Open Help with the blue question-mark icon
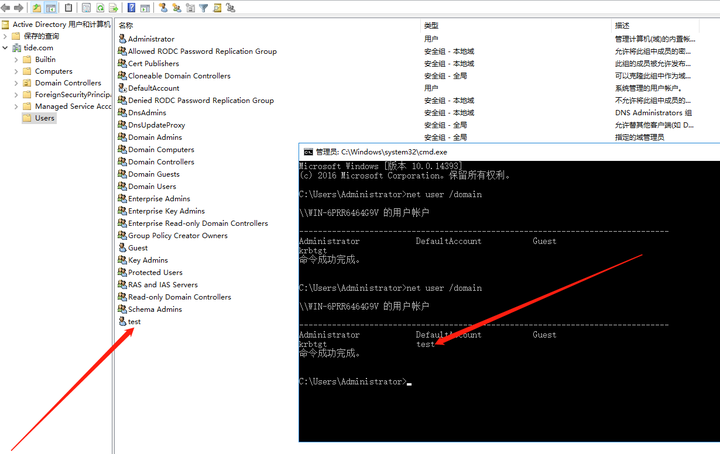Viewport: 720px width, 454px height. click(131, 8)
